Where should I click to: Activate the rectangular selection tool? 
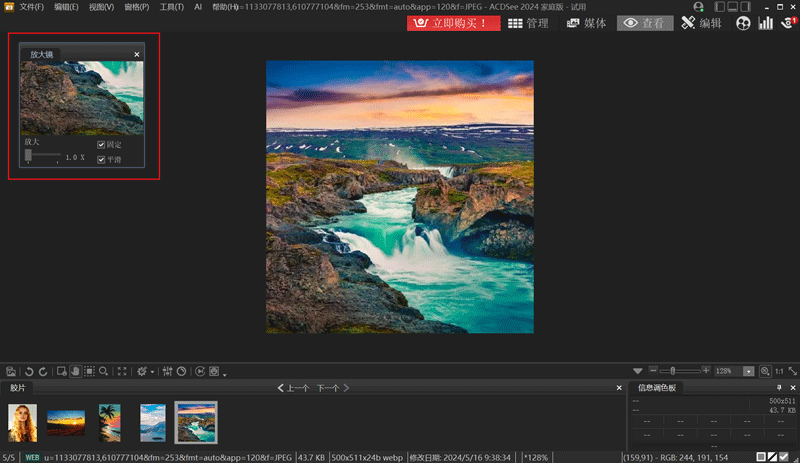[90, 371]
